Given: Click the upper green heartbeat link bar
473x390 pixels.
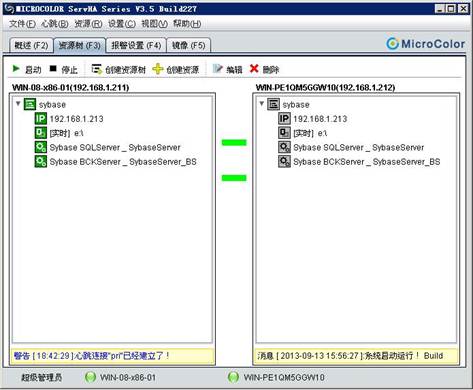Looking at the screenshot, I should [234, 143].
